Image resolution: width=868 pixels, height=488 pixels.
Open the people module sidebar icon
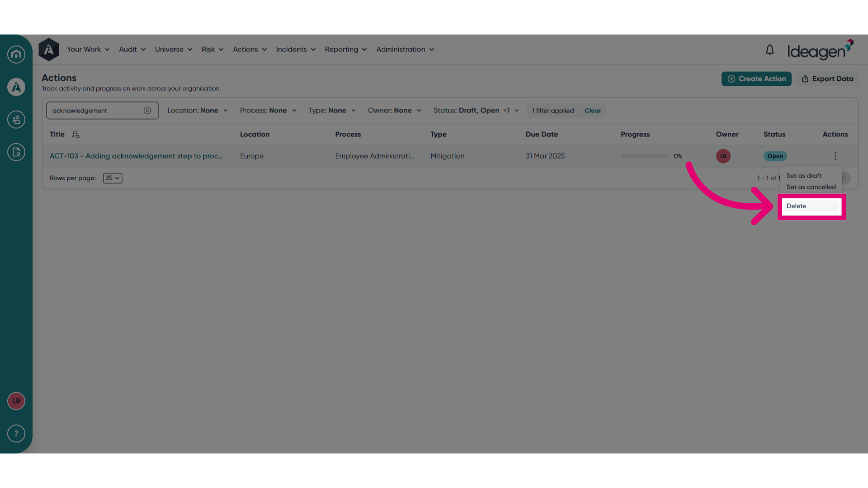(x=16, y=120)
